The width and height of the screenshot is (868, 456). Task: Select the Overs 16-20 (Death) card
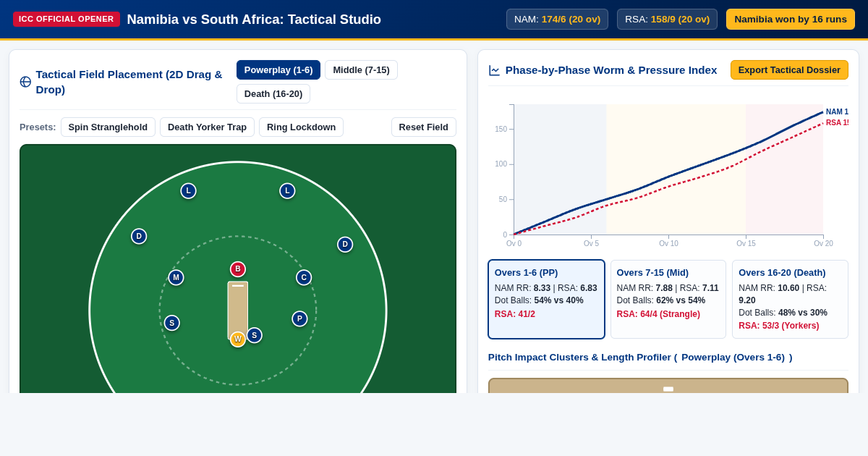coord(790,300)
